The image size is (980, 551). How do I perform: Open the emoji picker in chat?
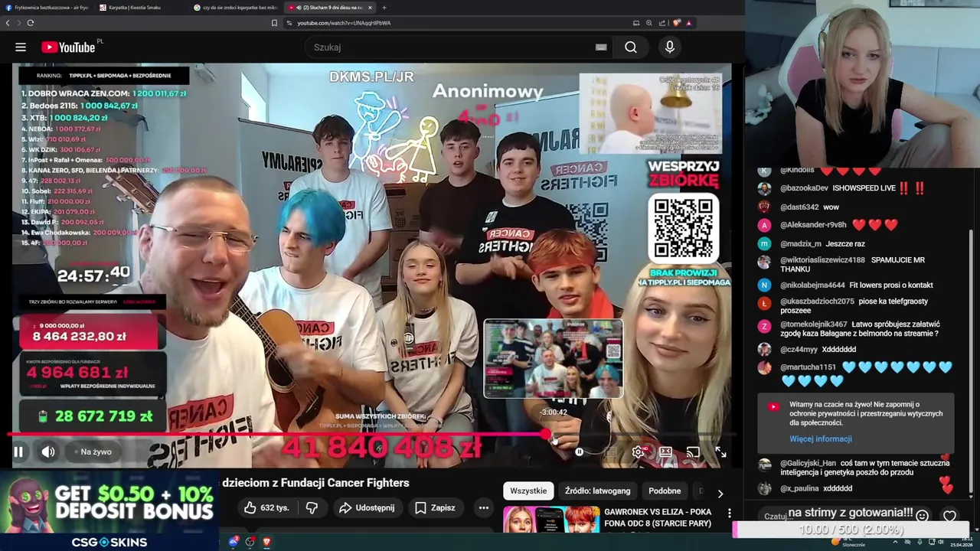coord(922,517)
